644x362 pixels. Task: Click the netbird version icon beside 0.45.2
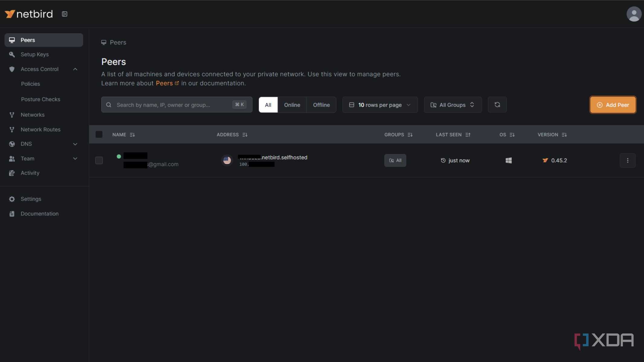click(x=545, y=160)
